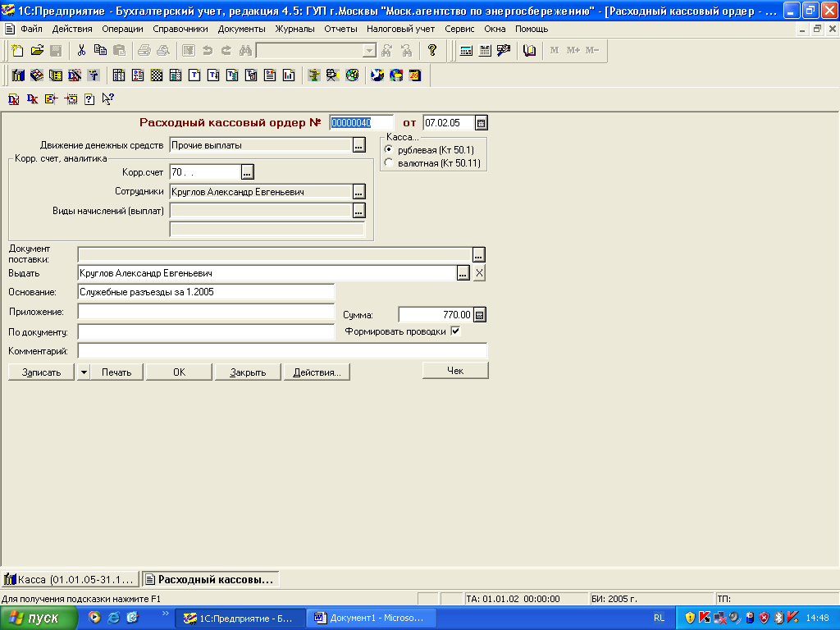
Task: Click the Open file folder icon
Action: point(37,50)
